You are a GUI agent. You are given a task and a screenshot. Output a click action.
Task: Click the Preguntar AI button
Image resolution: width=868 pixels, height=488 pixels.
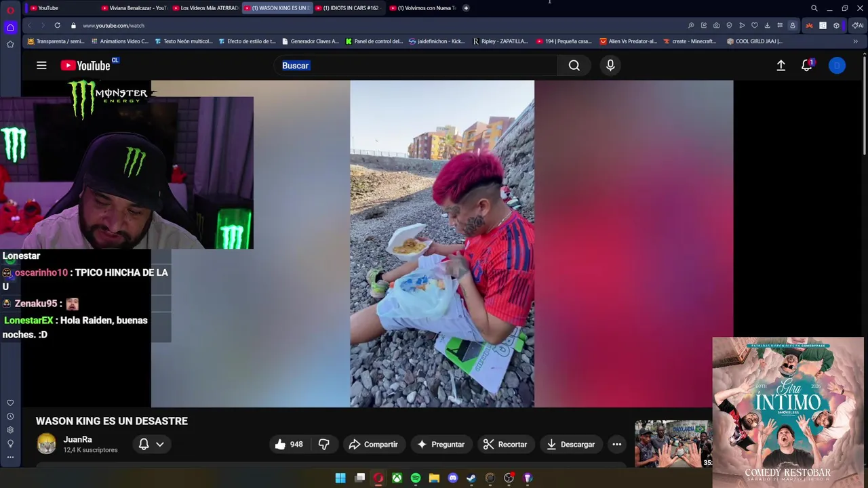(441, 445)
